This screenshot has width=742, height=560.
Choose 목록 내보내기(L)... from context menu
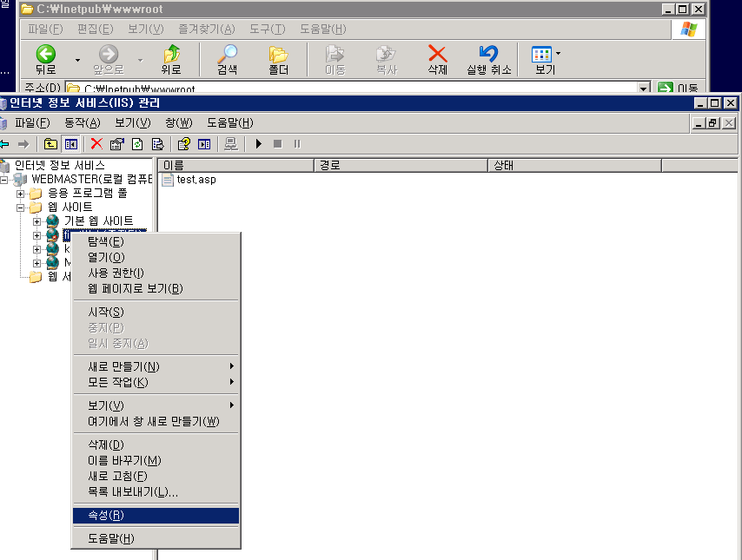(156, 492)
